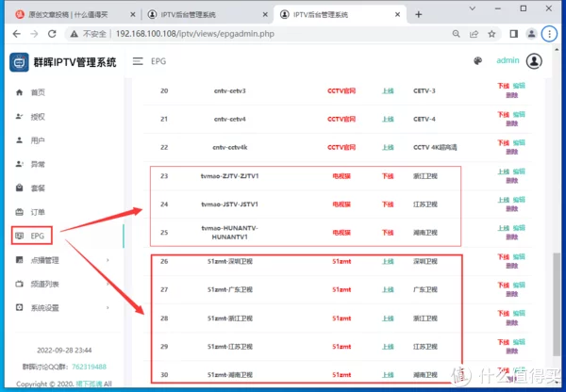Image resolution: width=566 pixels, height=392 pixels.
Task: Delete row 28 51zmt-浙江卫视 with 删除
Action: 512,323
